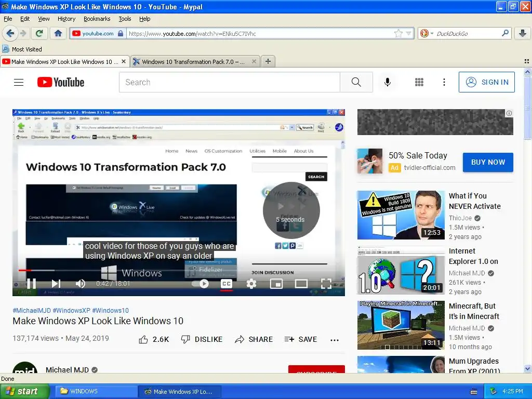Open the YouTube apps grid icon
The height and width of the screenshot is (399, 532).
(419, 82)
